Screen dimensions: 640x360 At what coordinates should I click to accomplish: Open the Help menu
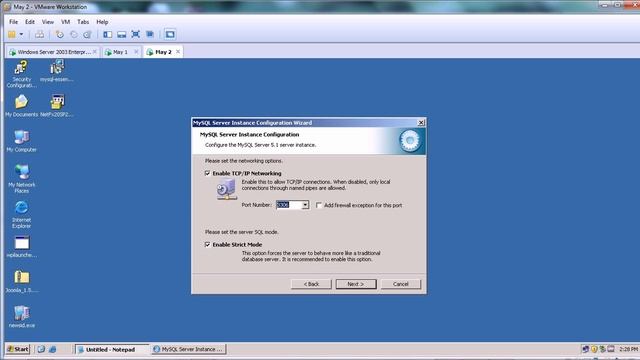[x=102, y=22]
